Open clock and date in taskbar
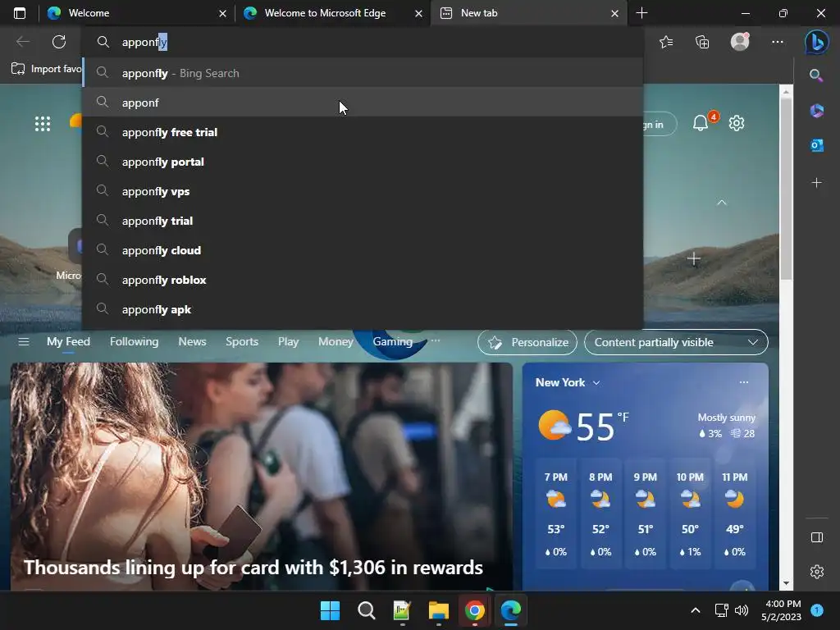Image resolution: width=840 pixels, height=630 pixels. click(x=782, y=610)
